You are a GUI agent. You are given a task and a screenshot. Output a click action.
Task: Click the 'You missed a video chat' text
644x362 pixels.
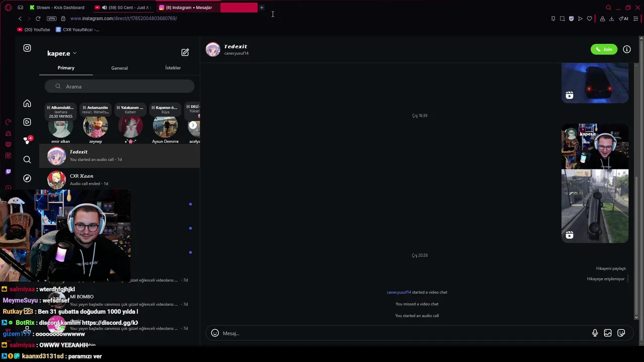coord(417,304)
